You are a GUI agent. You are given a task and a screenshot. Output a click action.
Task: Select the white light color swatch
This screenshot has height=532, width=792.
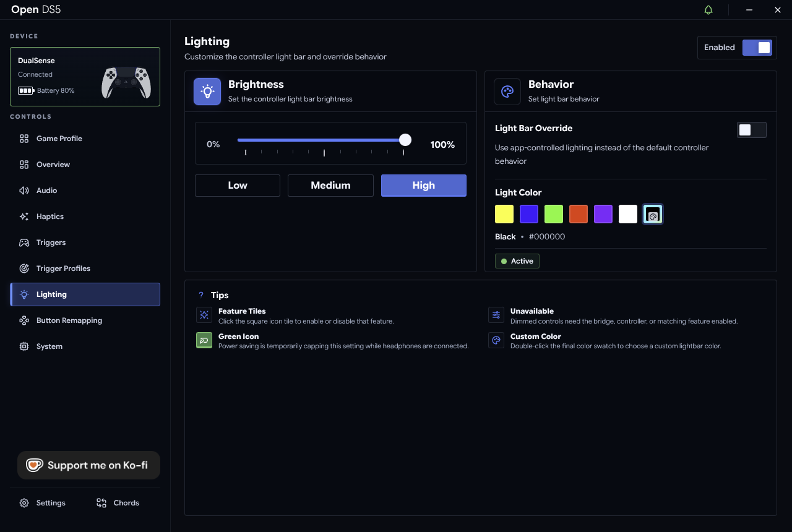628,214
